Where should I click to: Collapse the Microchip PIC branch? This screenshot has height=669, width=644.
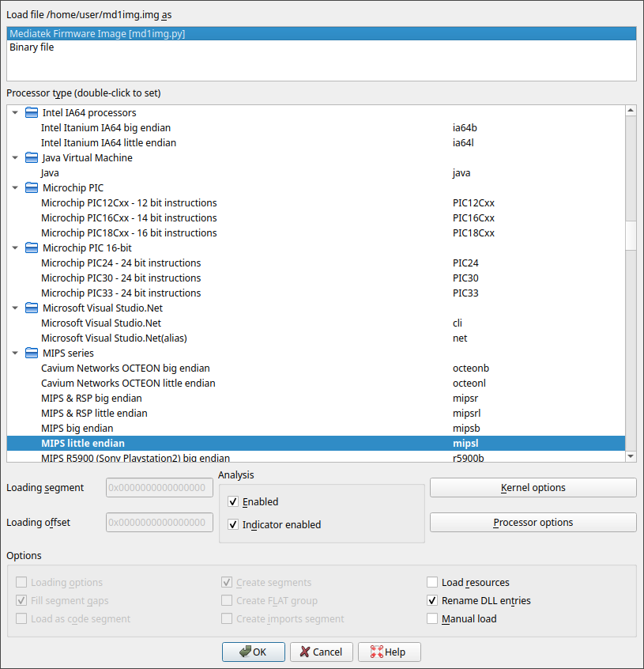point(15,187)
